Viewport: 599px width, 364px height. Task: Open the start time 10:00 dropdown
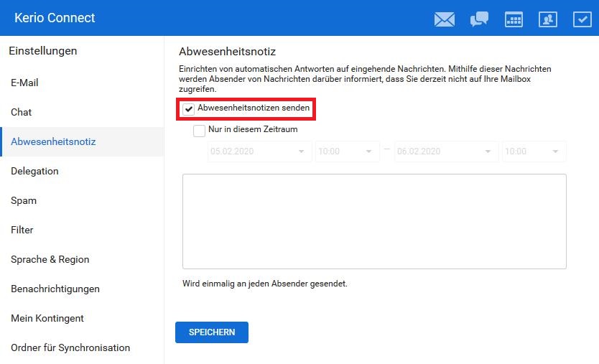368,151
